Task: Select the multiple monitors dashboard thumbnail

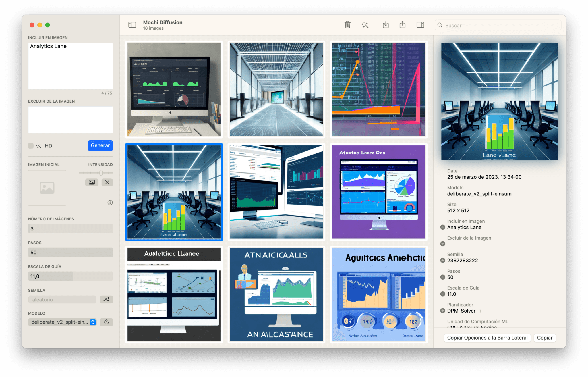Action: click(x=276, y=192)
